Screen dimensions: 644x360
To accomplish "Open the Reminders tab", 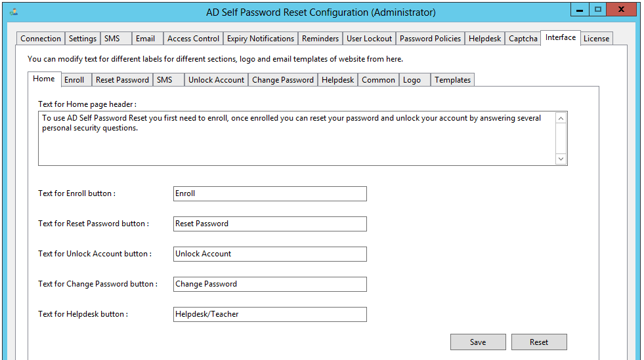I will (x=320, y=39).
